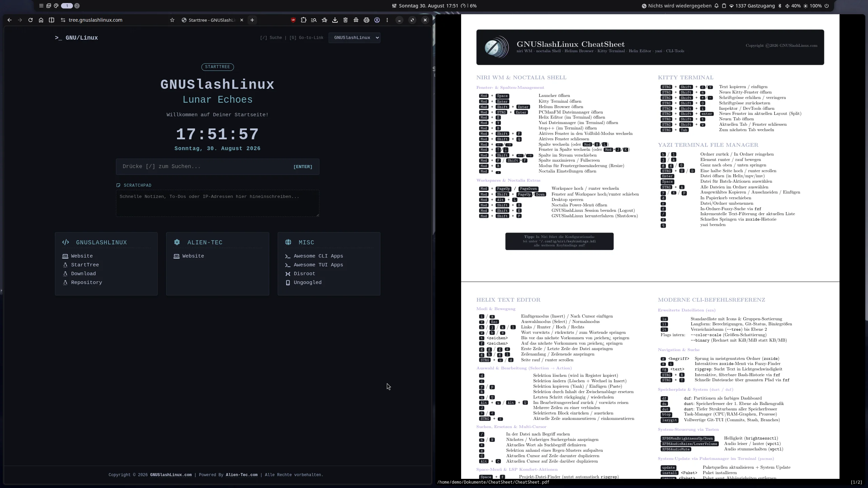
Task: Click the incognito icon in the browser toolbar
Action: coord(356,20)
